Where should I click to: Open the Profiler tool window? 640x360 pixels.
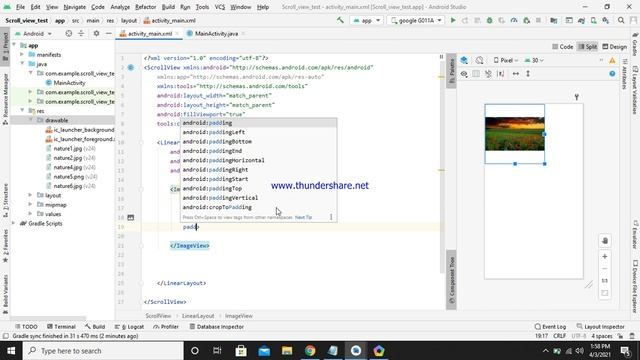pos(166,327)
